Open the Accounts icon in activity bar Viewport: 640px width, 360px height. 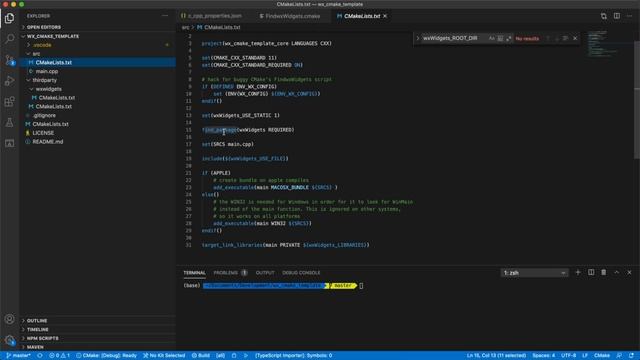(x=9, y=319)
